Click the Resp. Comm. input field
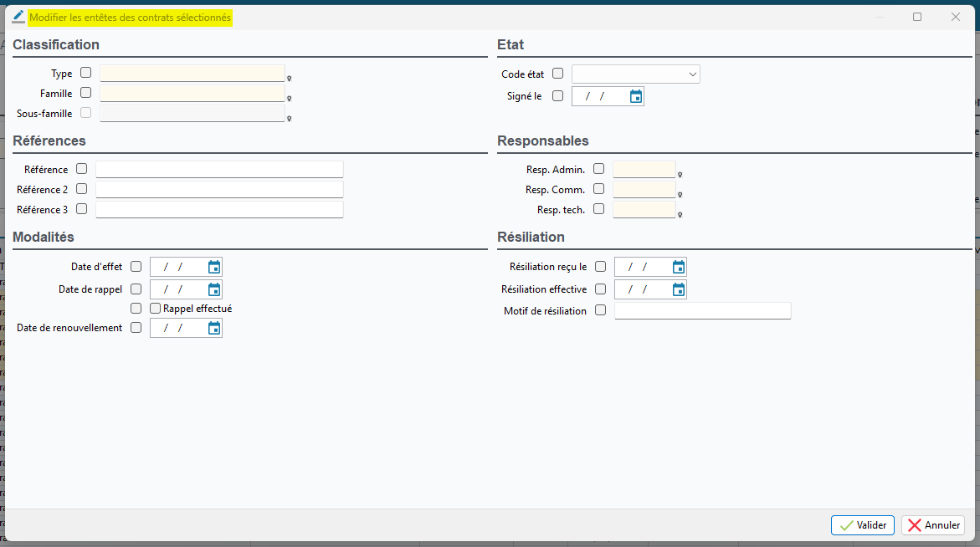Viewport: 980px width, 547px height. pos(644,190)
